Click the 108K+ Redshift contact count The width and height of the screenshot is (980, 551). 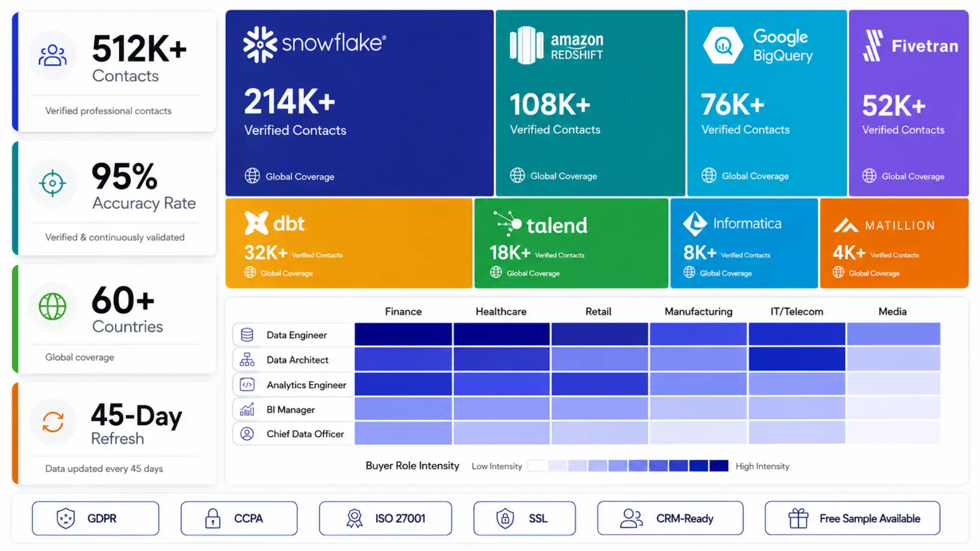550,104
